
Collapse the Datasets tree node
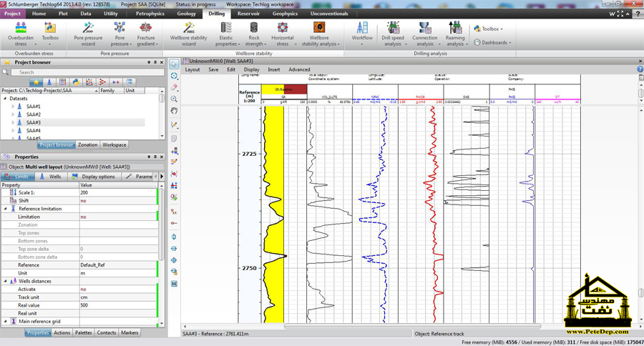click(5, 99)
